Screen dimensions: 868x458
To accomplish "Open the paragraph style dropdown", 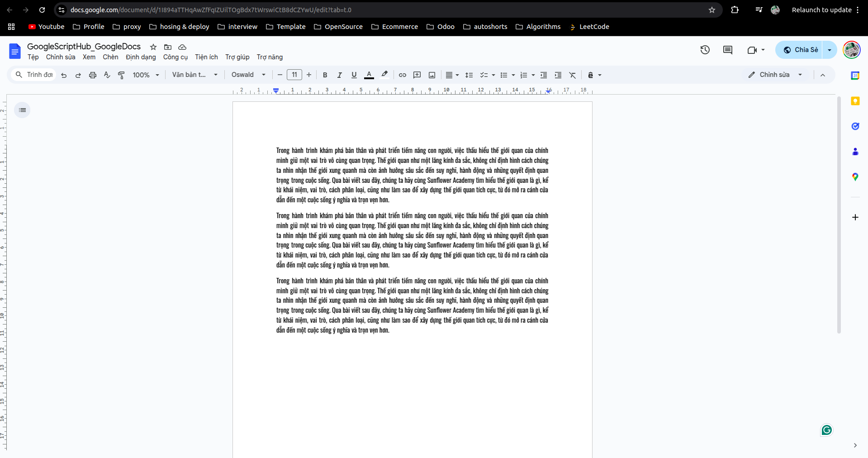I will pos(195,75).
